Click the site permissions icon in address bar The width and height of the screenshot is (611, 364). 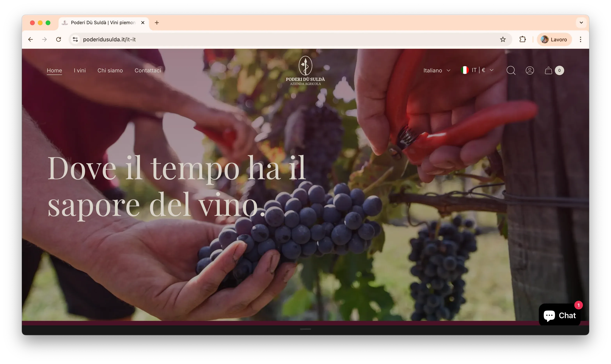tap(75, 39)
